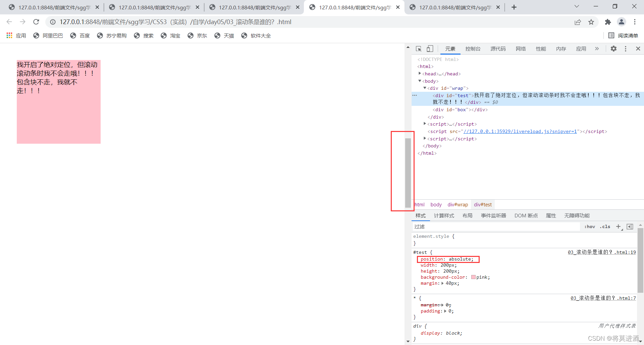This screenshot has width=644, height=345.
Task: Switch to the 无障碍功能 pane
Action: pos(577,216)
